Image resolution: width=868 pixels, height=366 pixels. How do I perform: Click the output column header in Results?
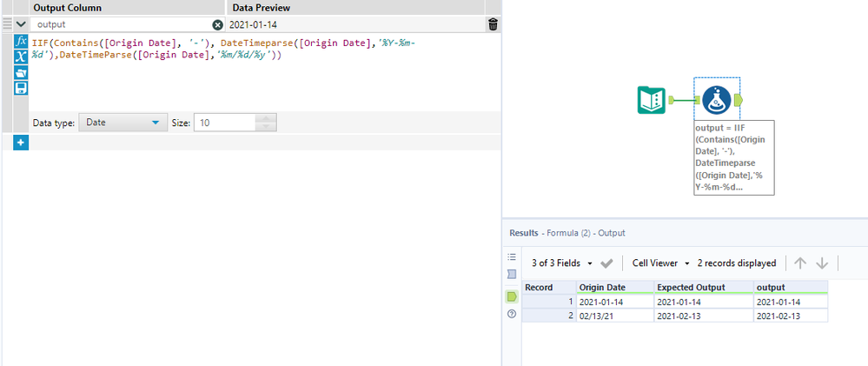click(791, 288)
